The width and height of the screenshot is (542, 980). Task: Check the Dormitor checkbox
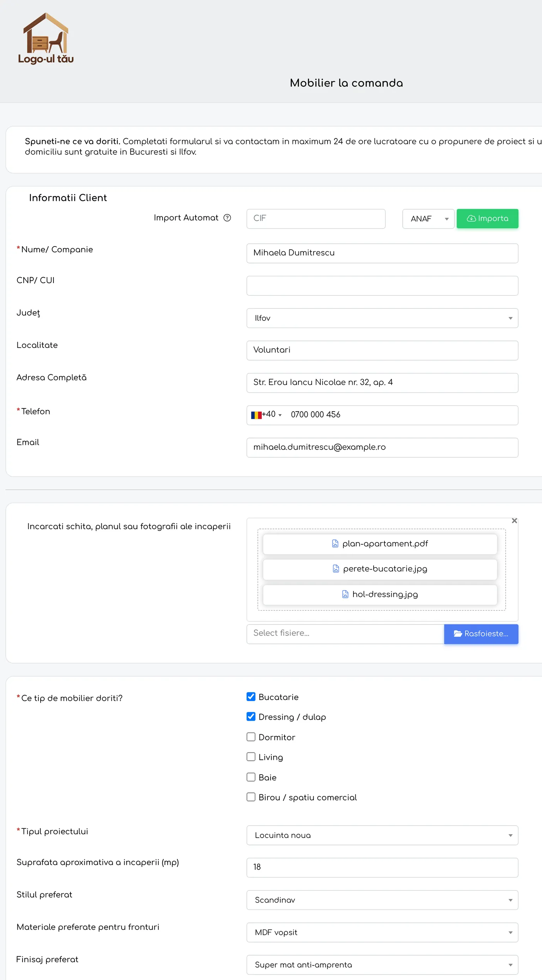pyautogui.click(x=251, y=737)
